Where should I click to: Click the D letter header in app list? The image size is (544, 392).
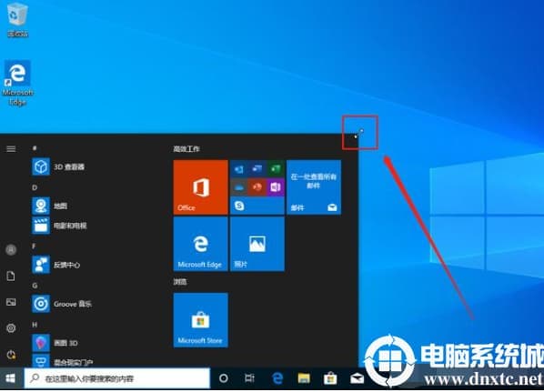coord(35,187)
